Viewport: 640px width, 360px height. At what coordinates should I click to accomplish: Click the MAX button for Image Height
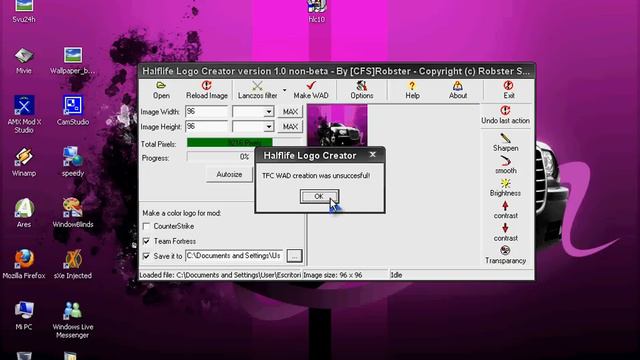click(290, 127)
